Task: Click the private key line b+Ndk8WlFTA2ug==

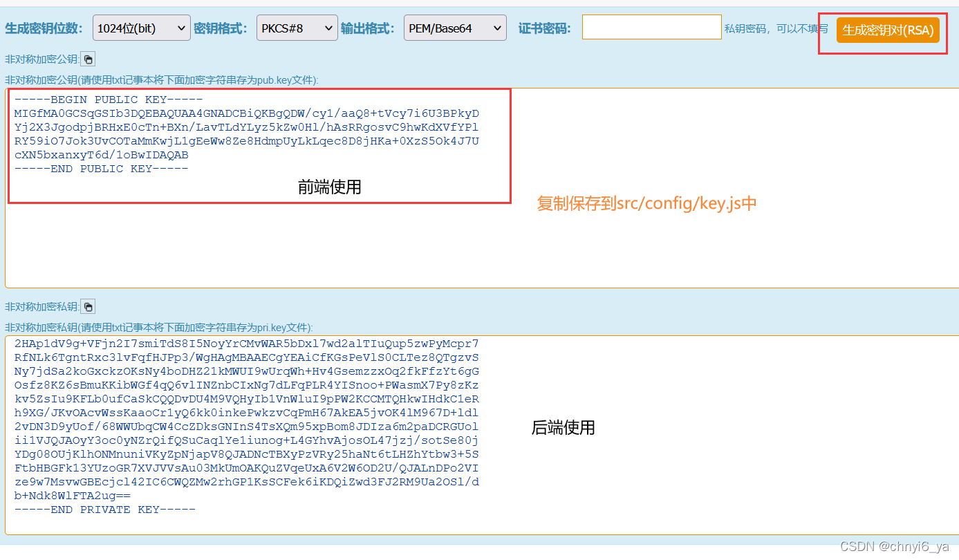Action: [x=72, y=496]
